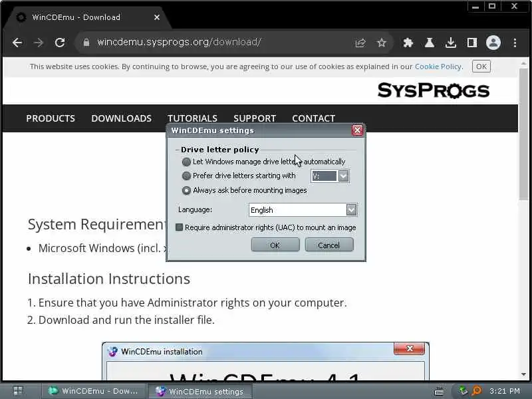532x399 pixels.
Task: Click the keyboard icon in system tray
Action: click(439, 391)
